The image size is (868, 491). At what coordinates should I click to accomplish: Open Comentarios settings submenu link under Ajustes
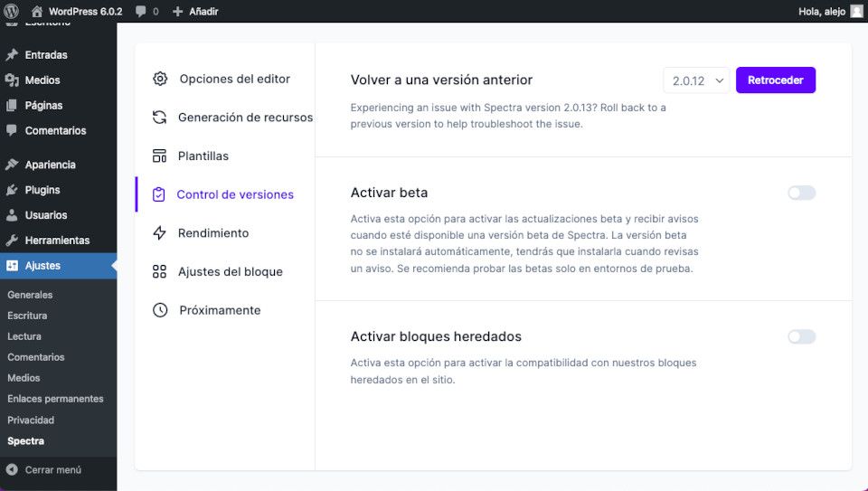coord(36,357)
